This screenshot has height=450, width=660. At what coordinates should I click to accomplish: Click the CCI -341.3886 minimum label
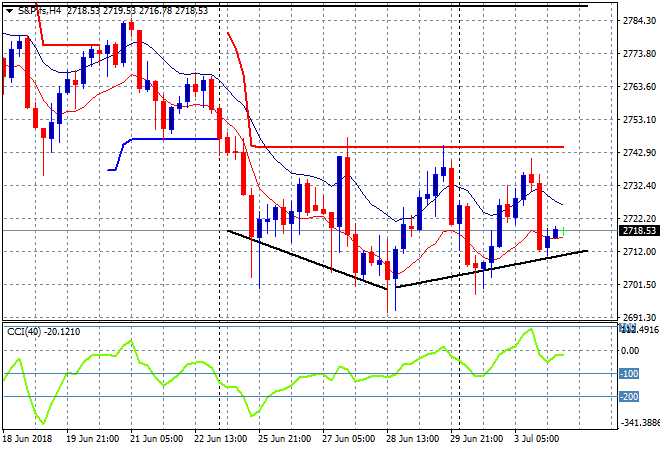(x=640, y=422)
